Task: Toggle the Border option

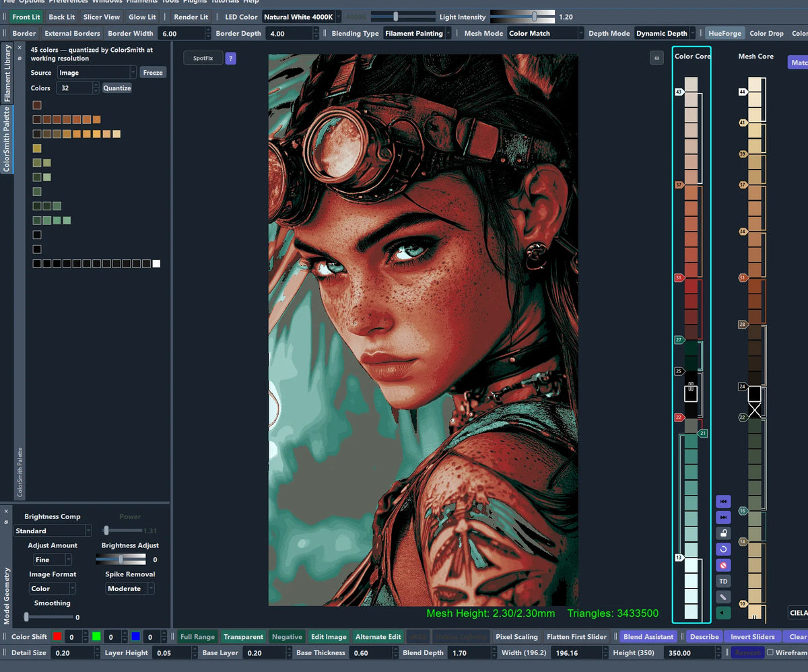Action: [x=24, y=33]
